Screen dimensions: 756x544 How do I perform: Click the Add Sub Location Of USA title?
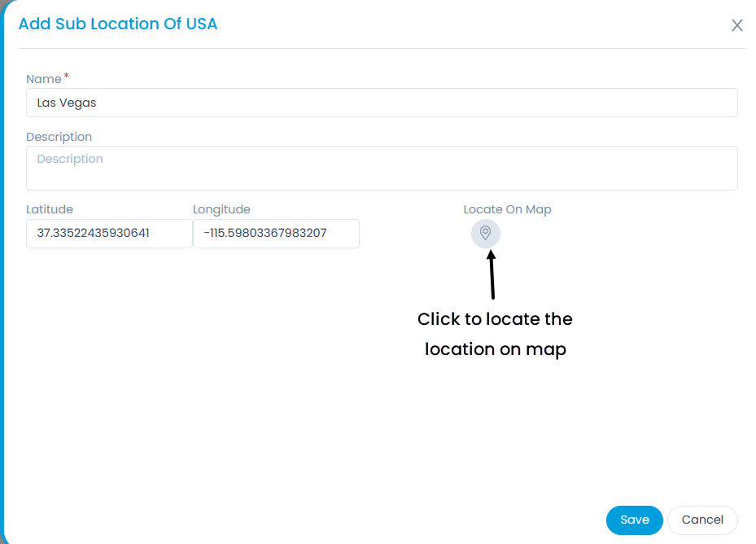pyautogui.click(x=117, y=24)
